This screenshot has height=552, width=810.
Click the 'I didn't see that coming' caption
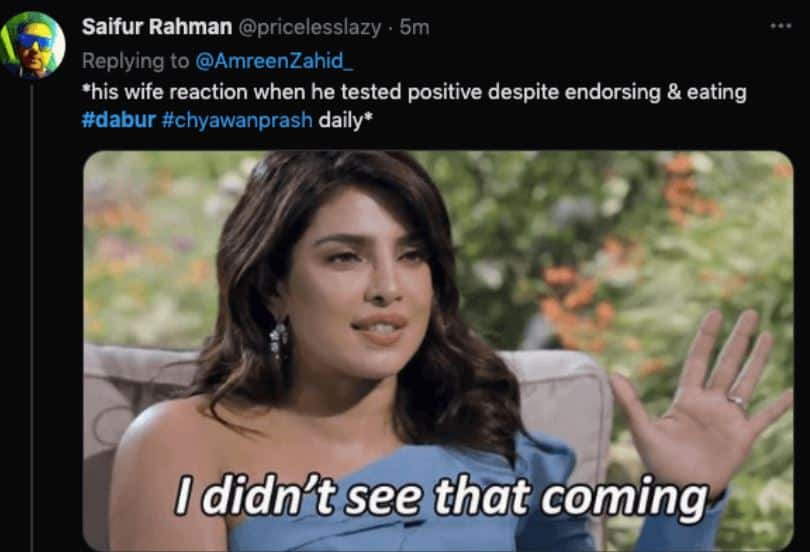click(442, 497)
